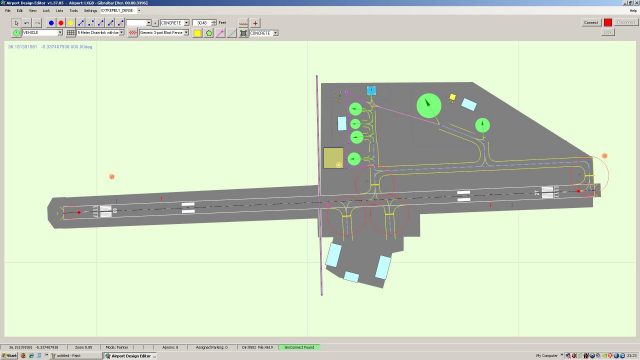
Task: Select the green polygon tool
Action: (x=209, y=33)
